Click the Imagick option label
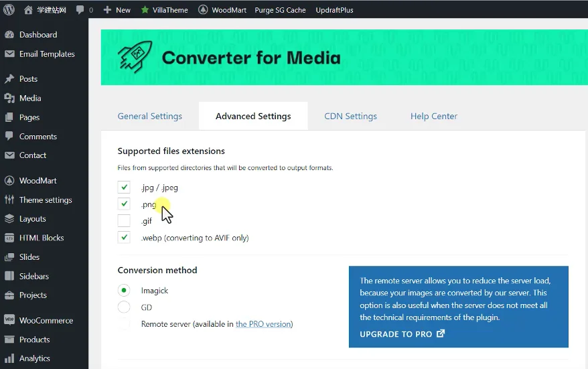This screenshot has width=588, height=369. tap(155, 291)
